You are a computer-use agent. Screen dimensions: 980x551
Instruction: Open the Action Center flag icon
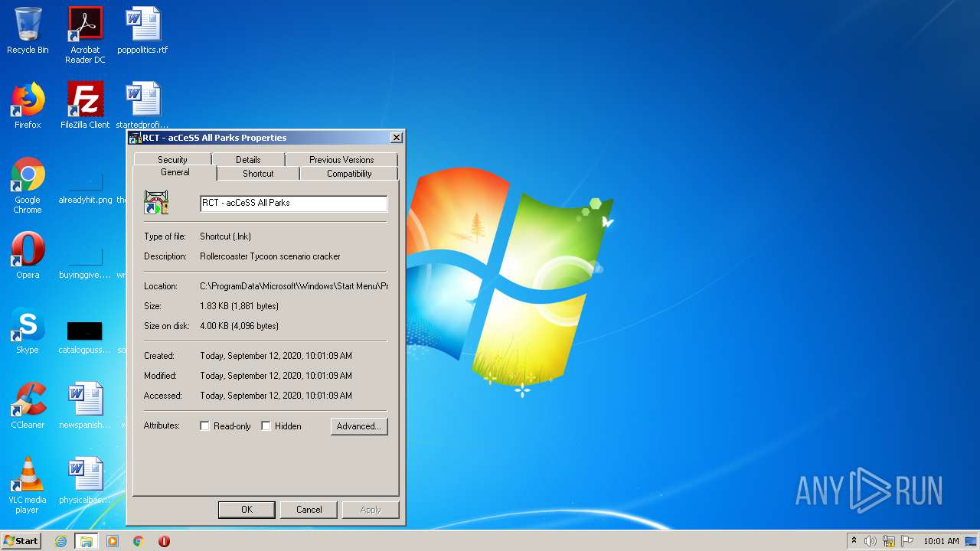(907, 541)
